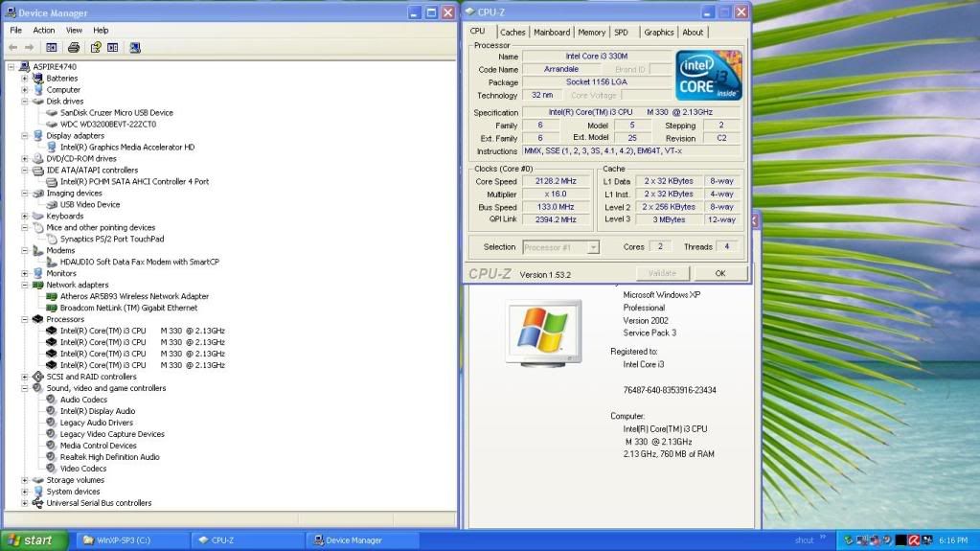Click the first Intel Core i3 processor icon
Screen dimensions: 980x551
(52, 331)
